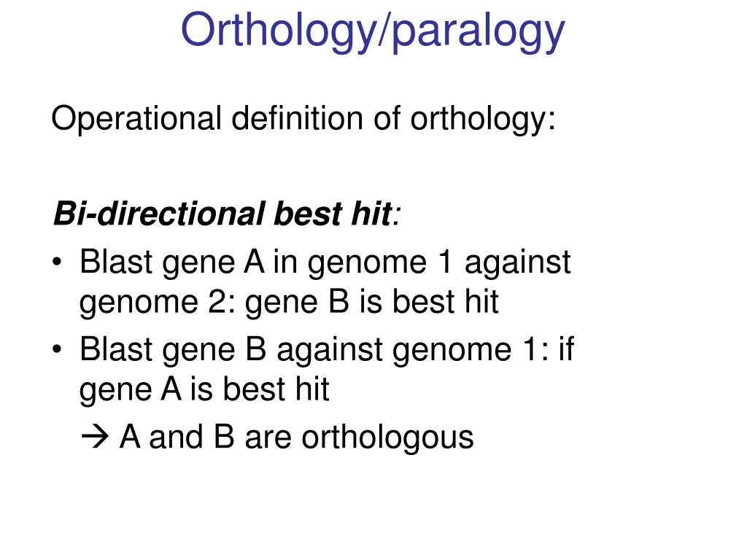Viewport: 747px width, 560px height.
Task: Click the word Orthology in the title
Action: coord(278,31)
